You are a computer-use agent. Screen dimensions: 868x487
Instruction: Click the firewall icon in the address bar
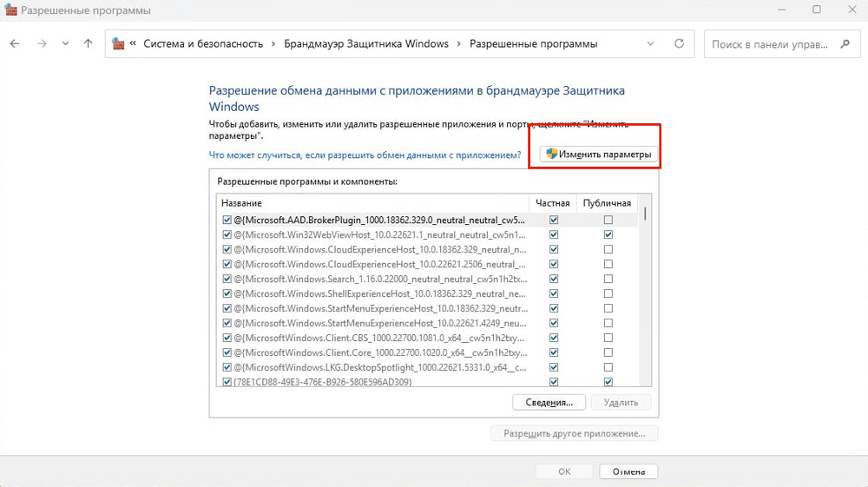(x=119, y=44)
